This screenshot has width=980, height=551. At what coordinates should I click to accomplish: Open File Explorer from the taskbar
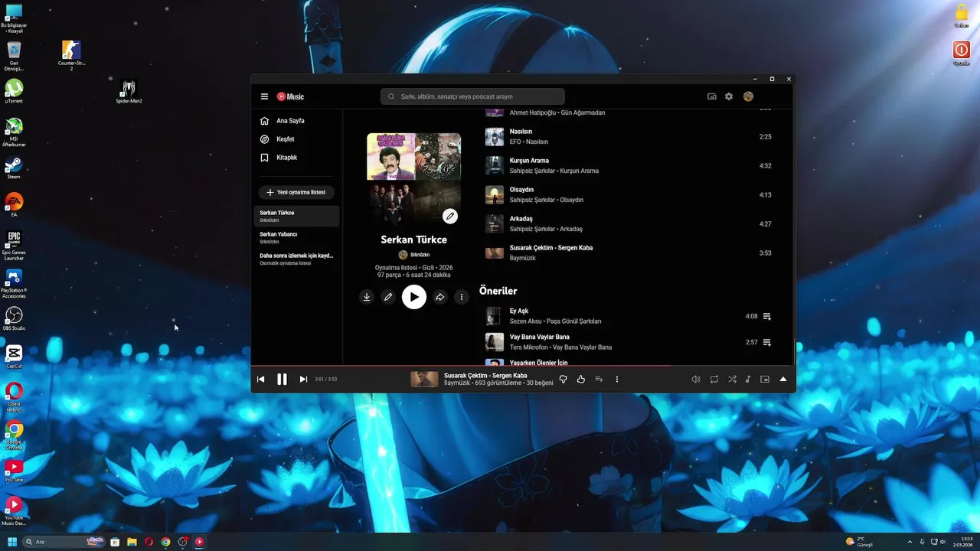(132, 542)
